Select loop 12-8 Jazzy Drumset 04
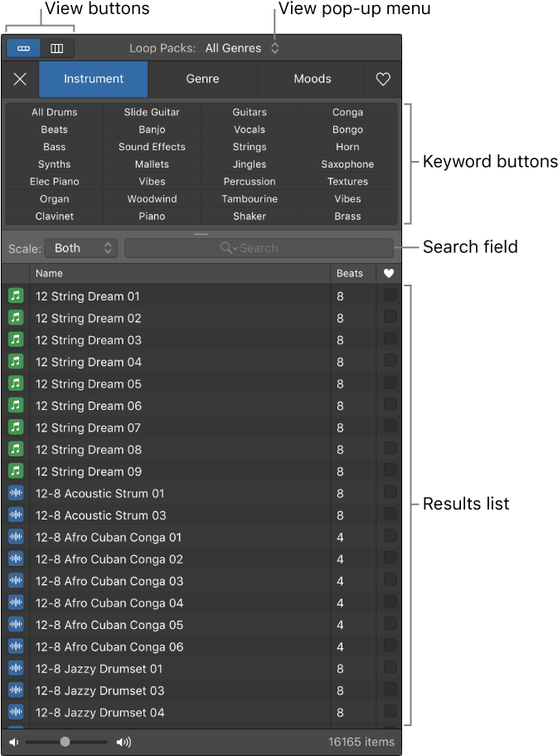Viewport: 558px width, 756px height. tap(201, 712)
